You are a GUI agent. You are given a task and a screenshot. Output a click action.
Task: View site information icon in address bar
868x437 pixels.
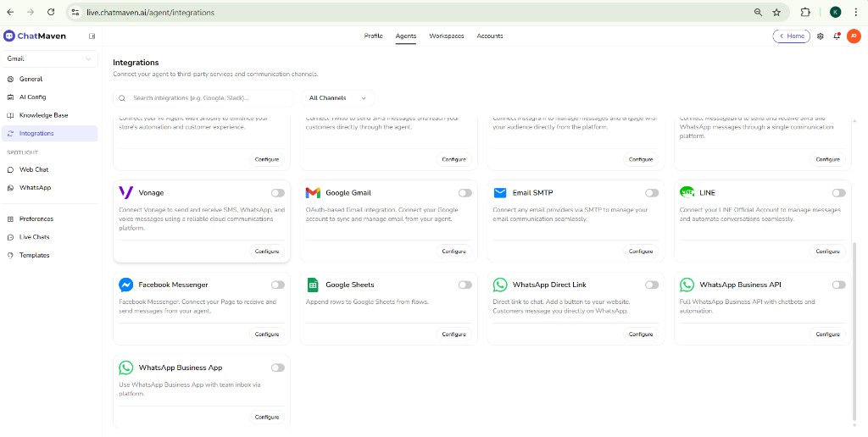pos(75,12)
